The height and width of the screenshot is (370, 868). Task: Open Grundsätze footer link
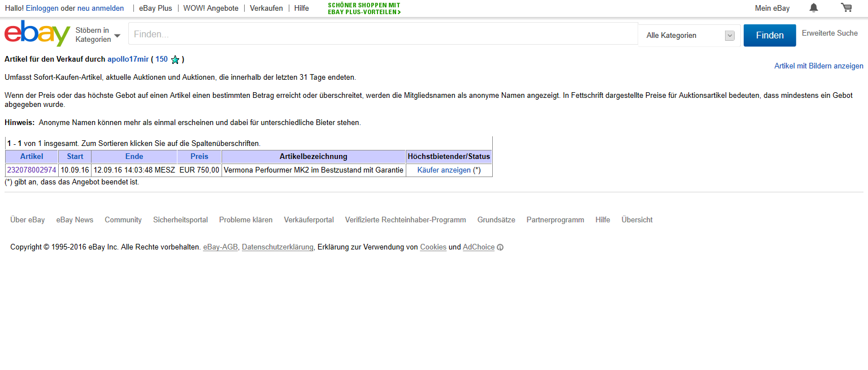pyautogui.click(x=496, y=220)
